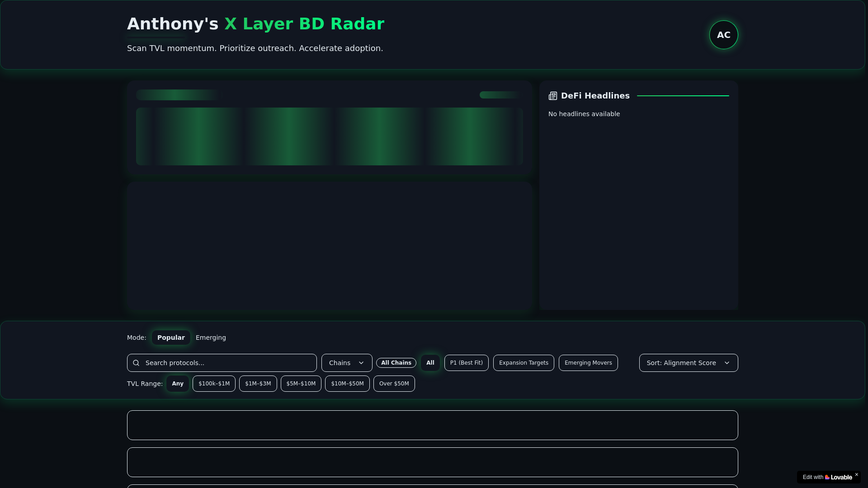The width and height of the screenshot is (868, 488).
Task: Select the All protocol filter
Action: click(430, 363)
